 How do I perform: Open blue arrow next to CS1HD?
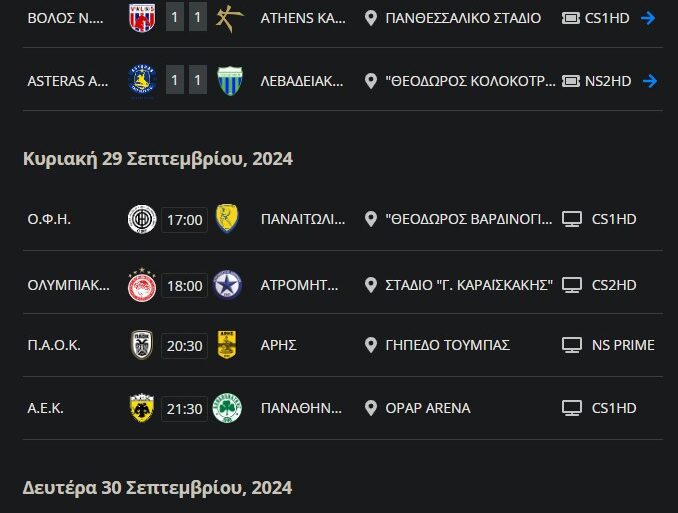pos(648,18)
